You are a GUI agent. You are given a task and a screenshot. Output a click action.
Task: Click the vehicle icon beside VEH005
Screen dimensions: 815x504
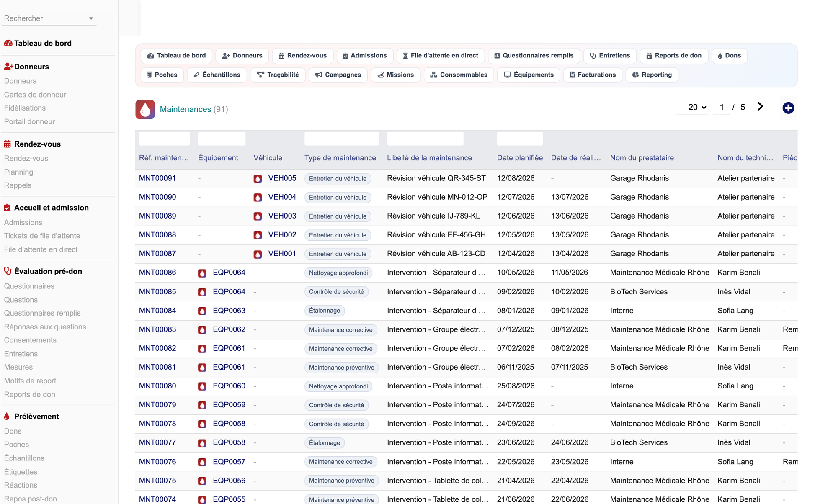point(258,179)
